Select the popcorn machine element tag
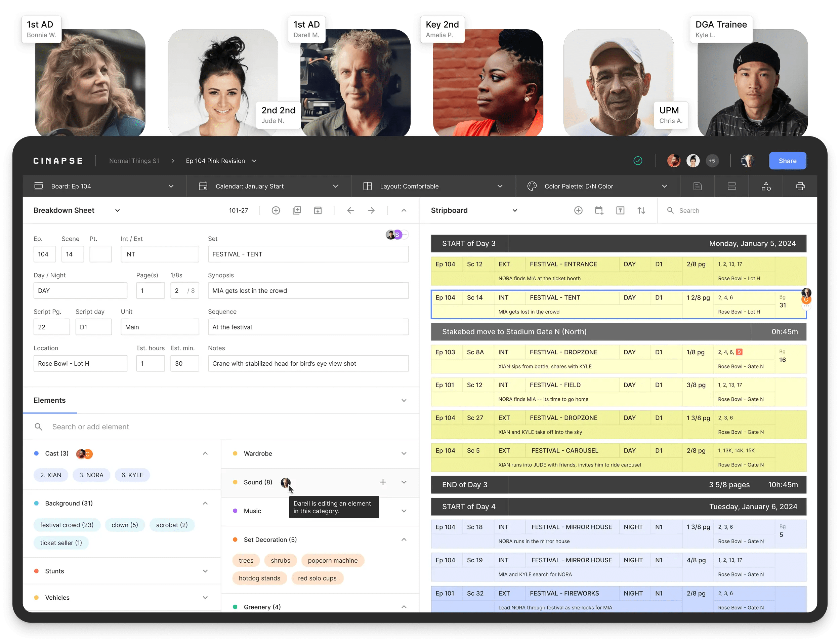Viewport: 840px width, 642px height. click(332, 560)
